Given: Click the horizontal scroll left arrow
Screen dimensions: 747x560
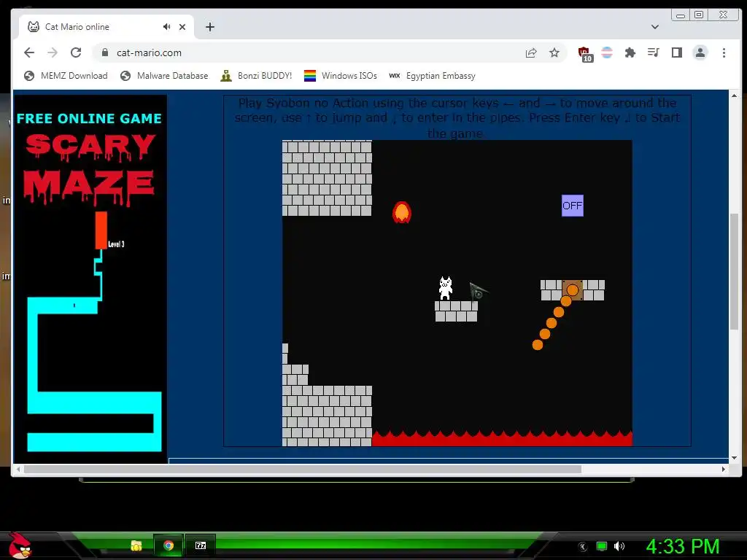Looking at the screenshot, I should (x=18, y=469).
